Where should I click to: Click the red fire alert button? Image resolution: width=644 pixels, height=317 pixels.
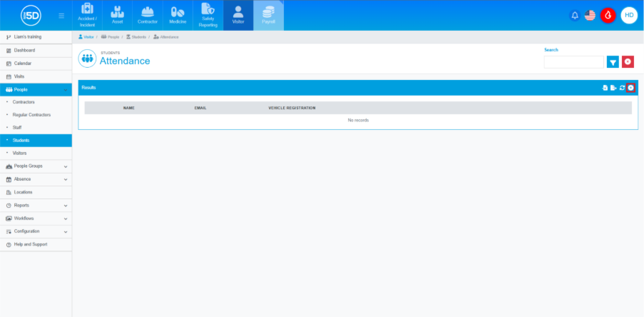click(608, 15)
